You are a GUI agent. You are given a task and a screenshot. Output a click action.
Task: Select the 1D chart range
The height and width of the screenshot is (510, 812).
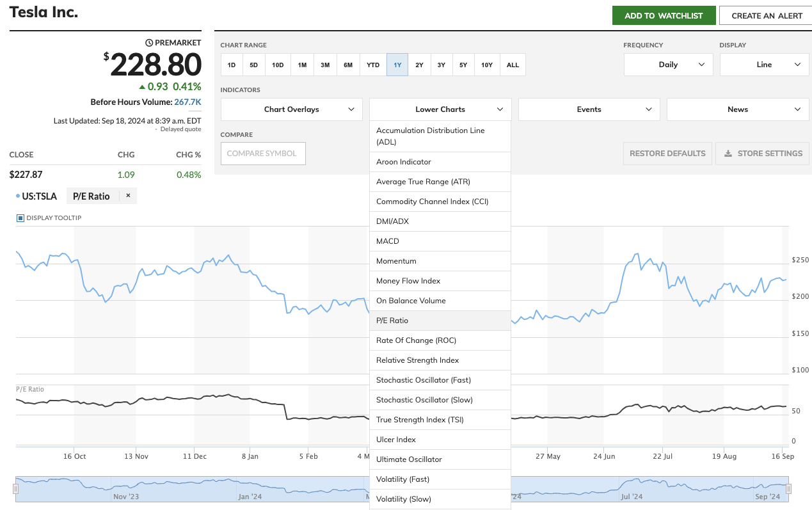[x=232, y=65]
